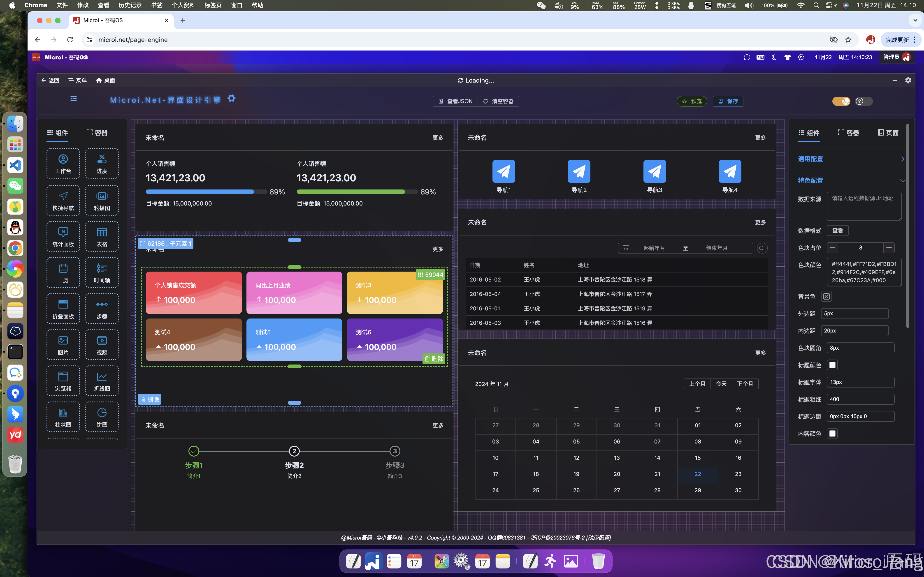
Task: Open the right panel 容器 tab
Action: [848, 133]
